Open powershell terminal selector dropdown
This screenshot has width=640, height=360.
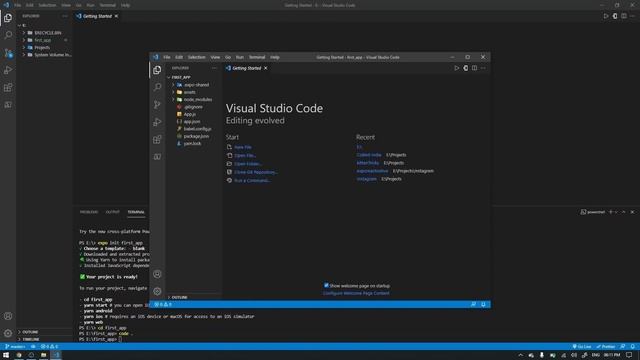tap(616, 212)
